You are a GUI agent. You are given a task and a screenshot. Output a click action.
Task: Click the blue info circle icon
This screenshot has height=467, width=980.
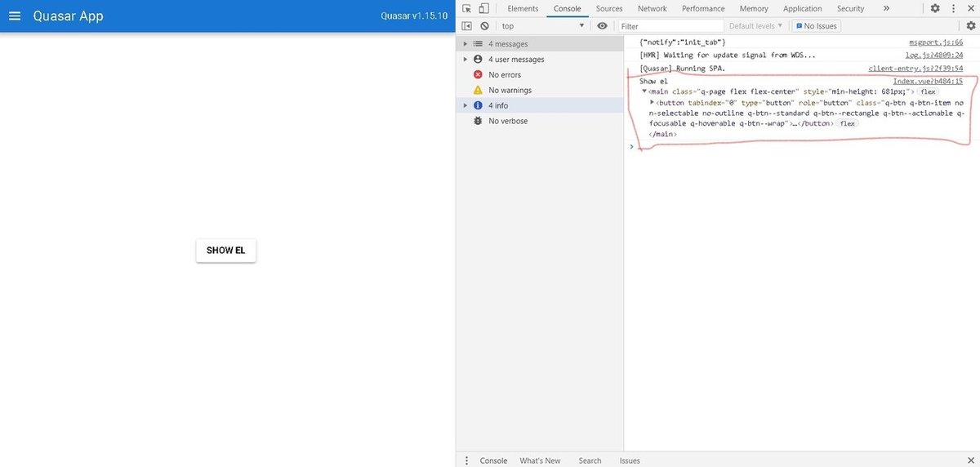(479, 105)
